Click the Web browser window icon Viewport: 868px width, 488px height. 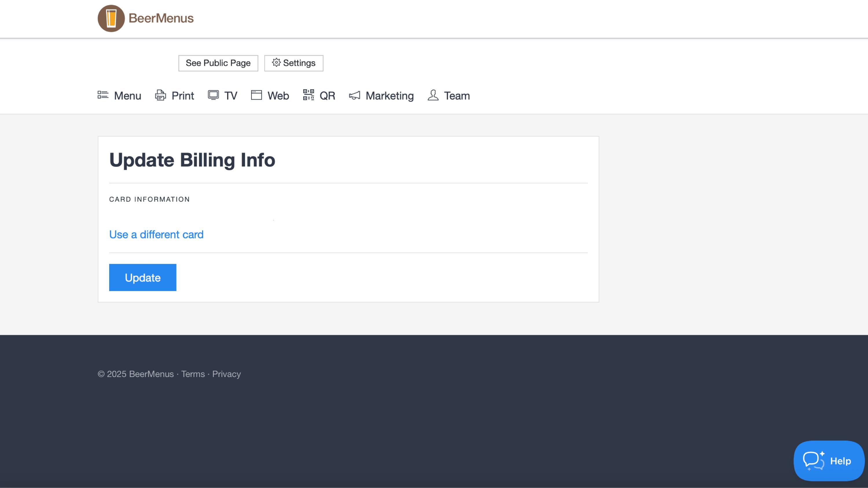[256, 95]
